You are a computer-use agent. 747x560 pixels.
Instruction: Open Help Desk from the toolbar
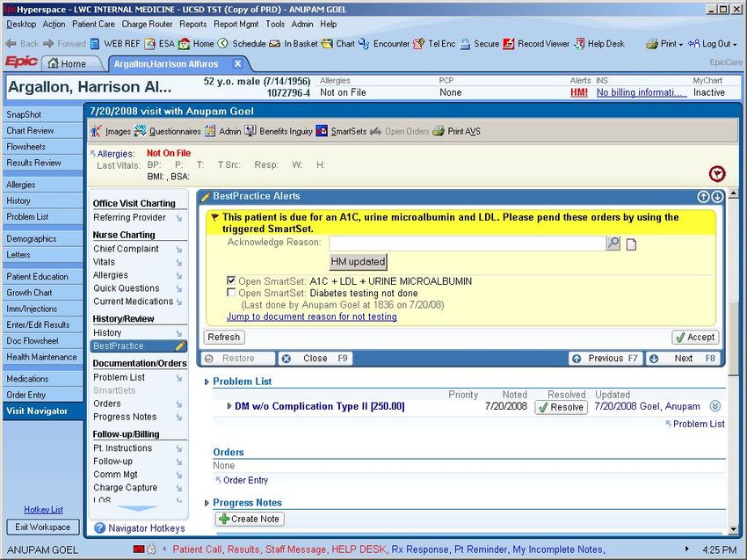click(x=598, y=44)
